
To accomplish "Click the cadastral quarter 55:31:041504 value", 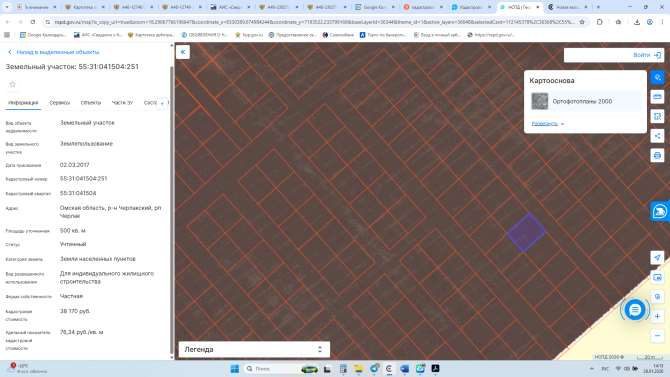I will tap(78, 193).
